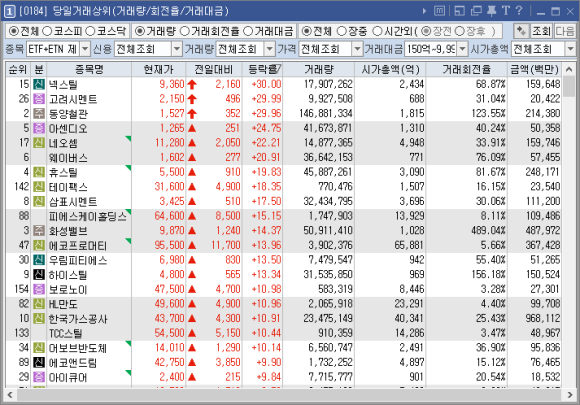Sort by 순위 column header
Screen dimensions: 580x405
pyautogui.click(x=18, y=70)
